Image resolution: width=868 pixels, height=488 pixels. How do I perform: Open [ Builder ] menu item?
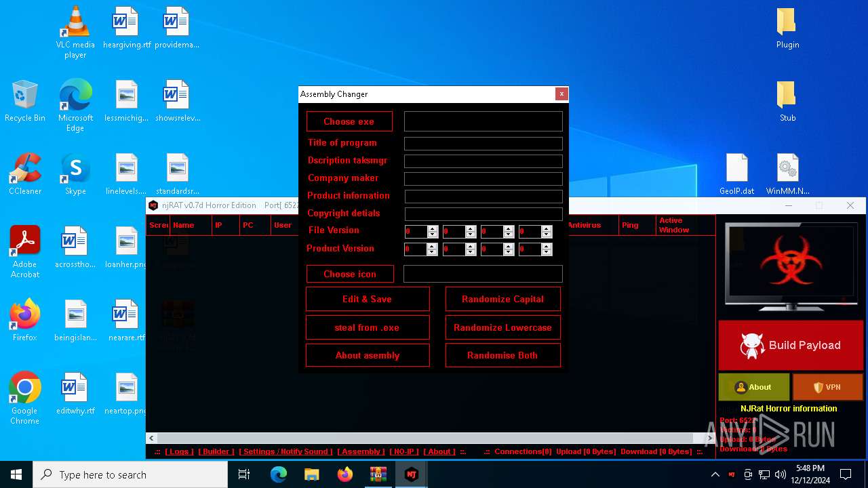[217, 451]
